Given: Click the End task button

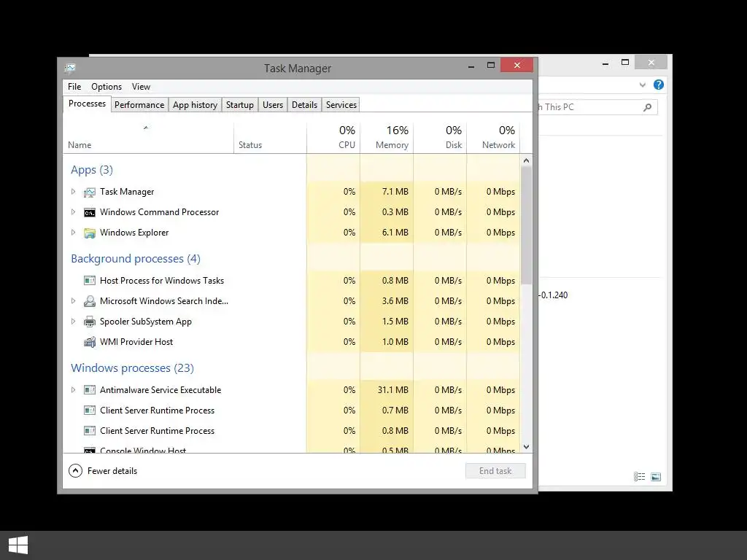Looking at the screenshot, I should pos(495,471).
